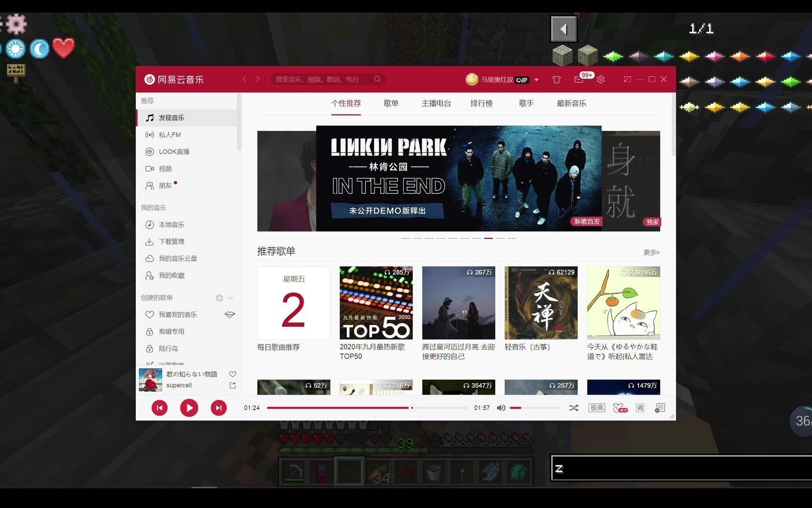
Task: Open 朋友 in sidebar
Action: pos(187,185)
